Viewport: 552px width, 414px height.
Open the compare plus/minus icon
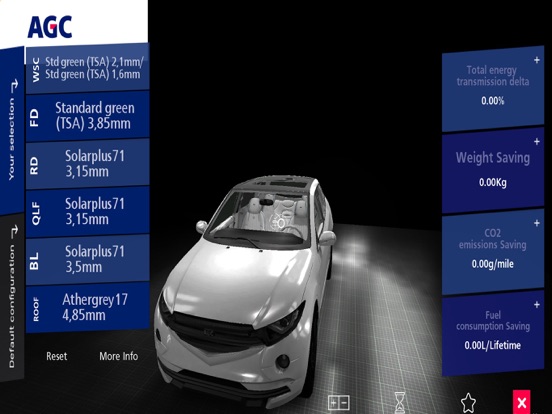[338, 402]
